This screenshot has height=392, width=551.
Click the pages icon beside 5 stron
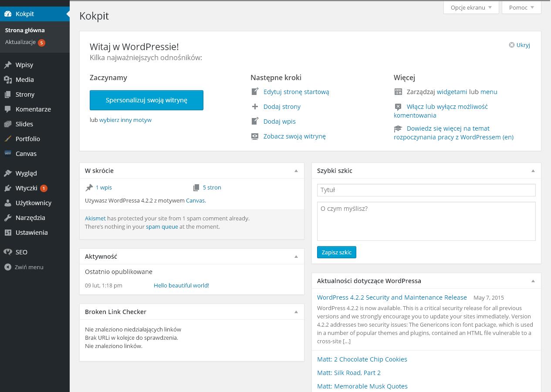[196, 188]
